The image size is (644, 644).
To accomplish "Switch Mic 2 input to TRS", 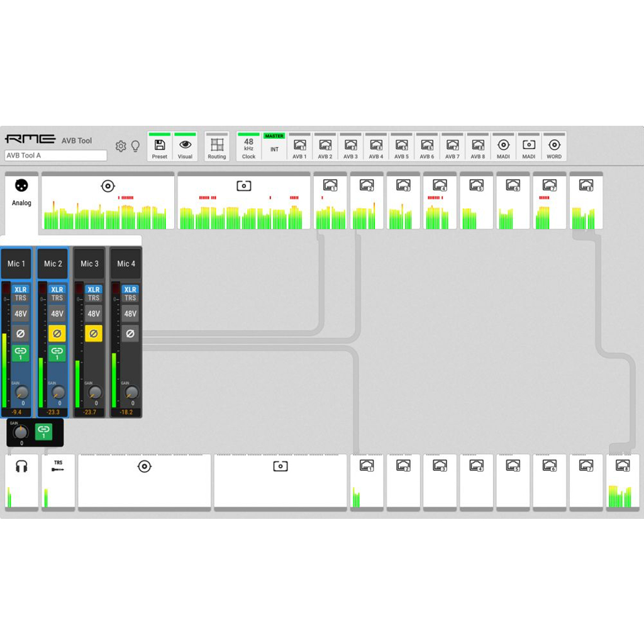I will pyautogui.click(x=57, y=297).
